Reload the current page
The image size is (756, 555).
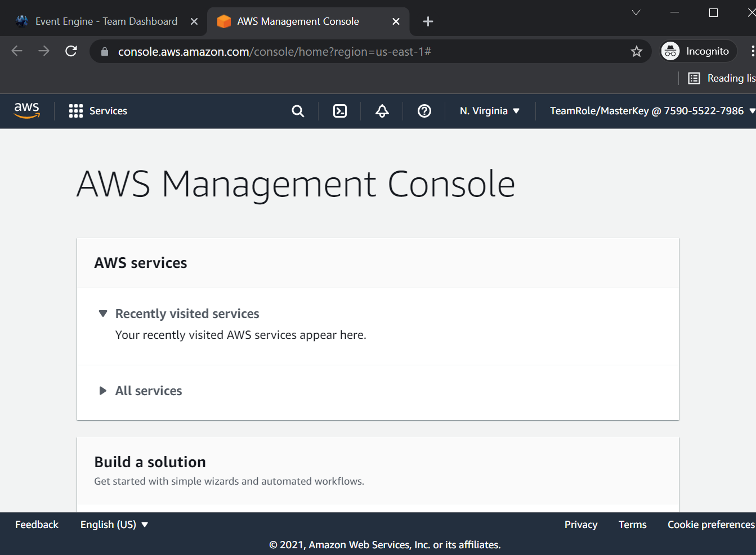[71, 51]
